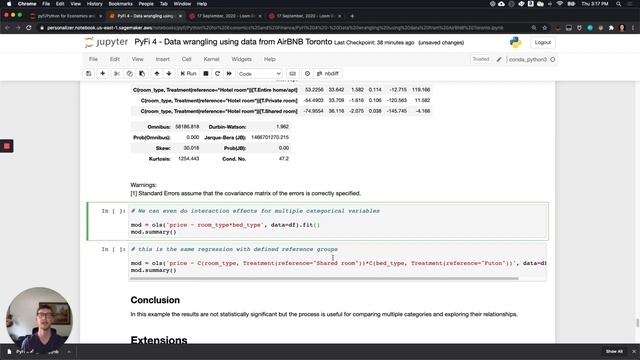Move selected cell down
Viewport: 640px width, 360px height.
tap(169, 73)
